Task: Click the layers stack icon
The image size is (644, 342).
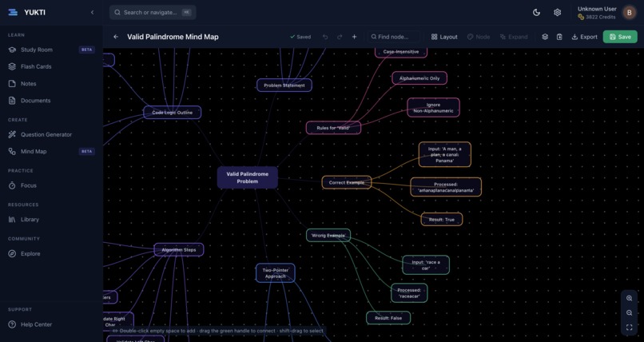Action: pyautogui.click(x=545, y=37)
